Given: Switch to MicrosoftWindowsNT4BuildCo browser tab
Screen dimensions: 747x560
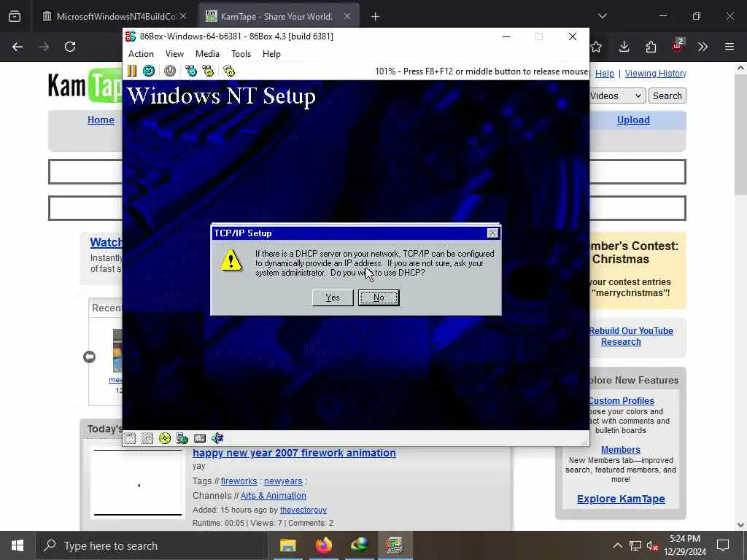Looking at the screenshot, I should [x=115, y=17].
